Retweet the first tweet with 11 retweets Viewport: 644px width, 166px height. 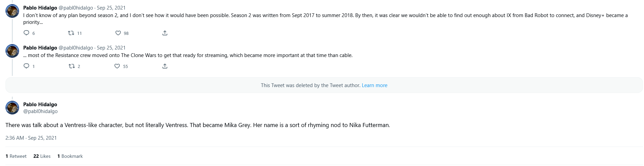(71, 33)
